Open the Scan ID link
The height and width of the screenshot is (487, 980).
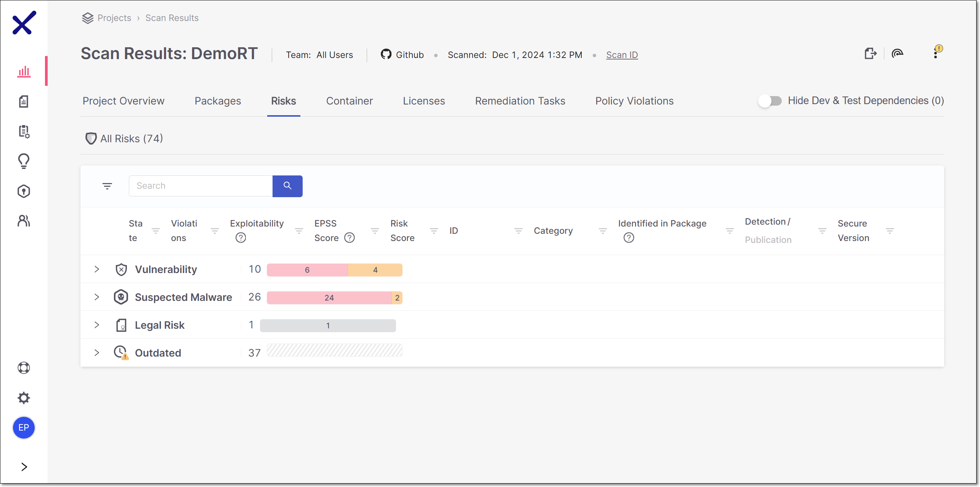(x=622, y=55)
